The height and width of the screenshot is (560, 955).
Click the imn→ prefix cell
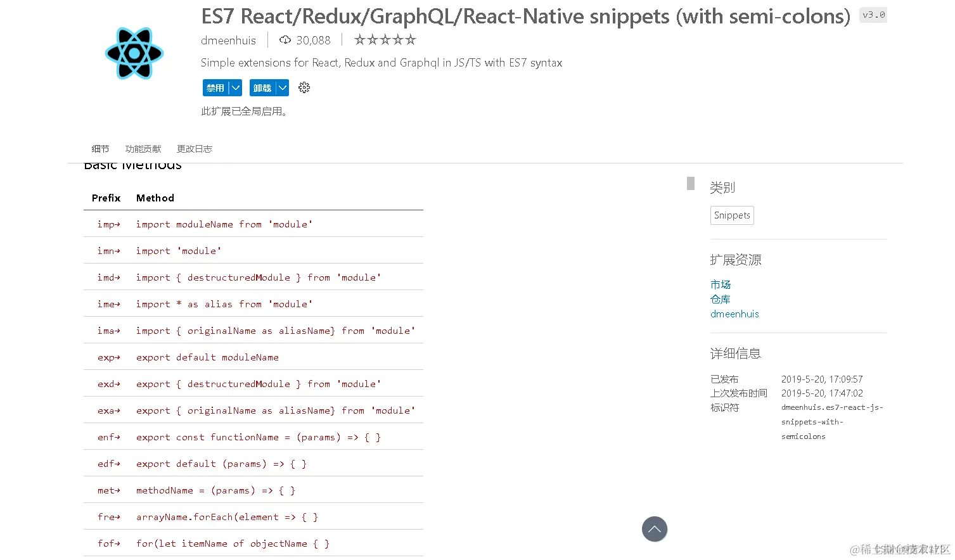pyautogui.click(x=109, y=251)
